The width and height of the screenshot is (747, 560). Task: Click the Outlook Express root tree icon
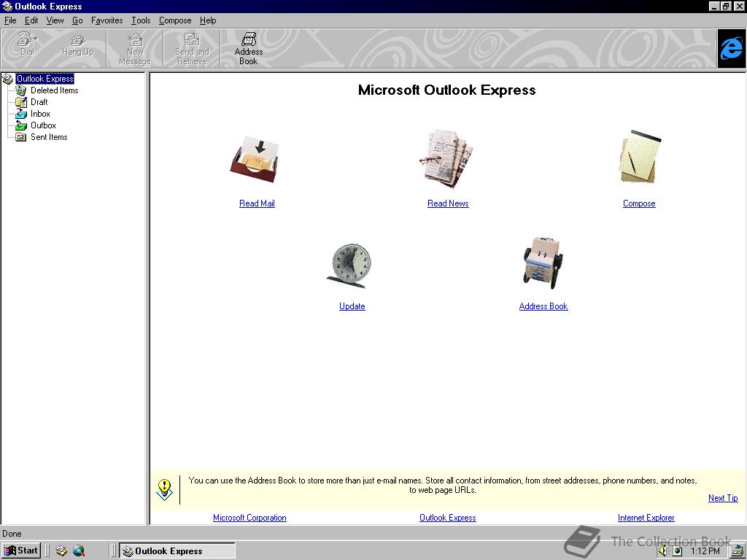tap(7, 79)
